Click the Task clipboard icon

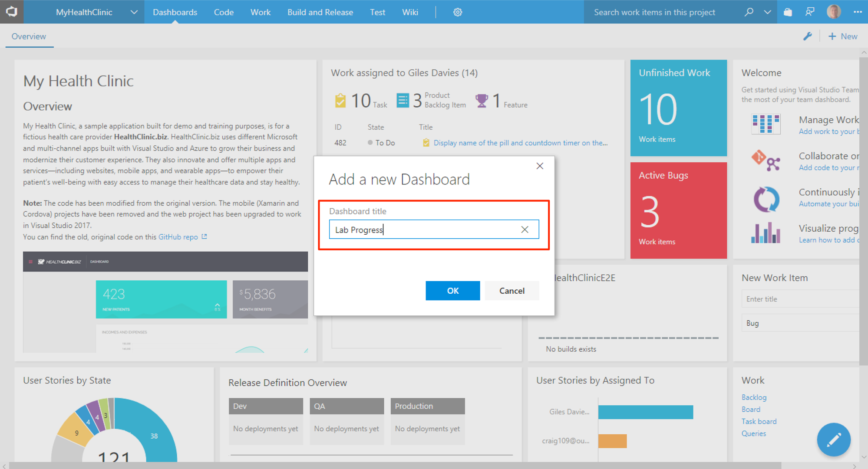[340, 101]
